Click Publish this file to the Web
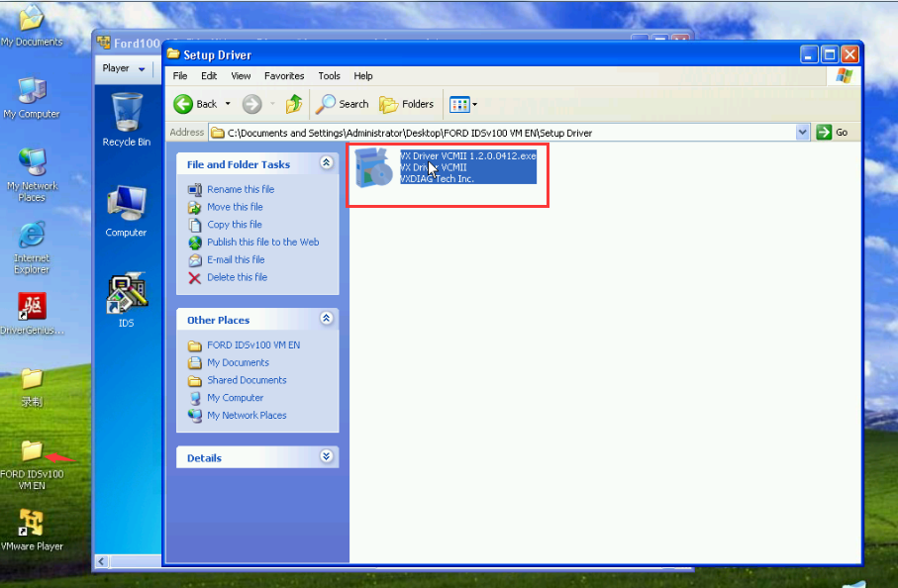Screen dimensions: 898x588 pos(263,243)
